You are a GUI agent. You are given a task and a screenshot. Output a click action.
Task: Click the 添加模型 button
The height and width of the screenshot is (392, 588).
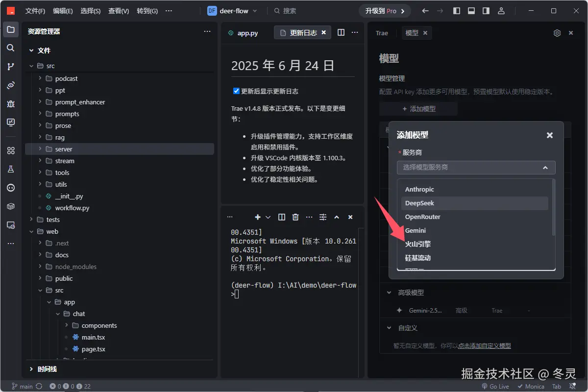click(x=418, y=109)
